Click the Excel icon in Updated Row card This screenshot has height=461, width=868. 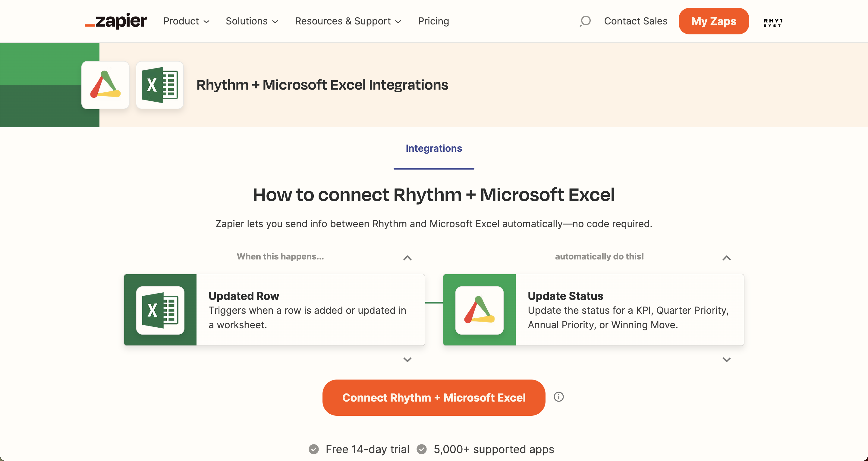click(160, 310)
